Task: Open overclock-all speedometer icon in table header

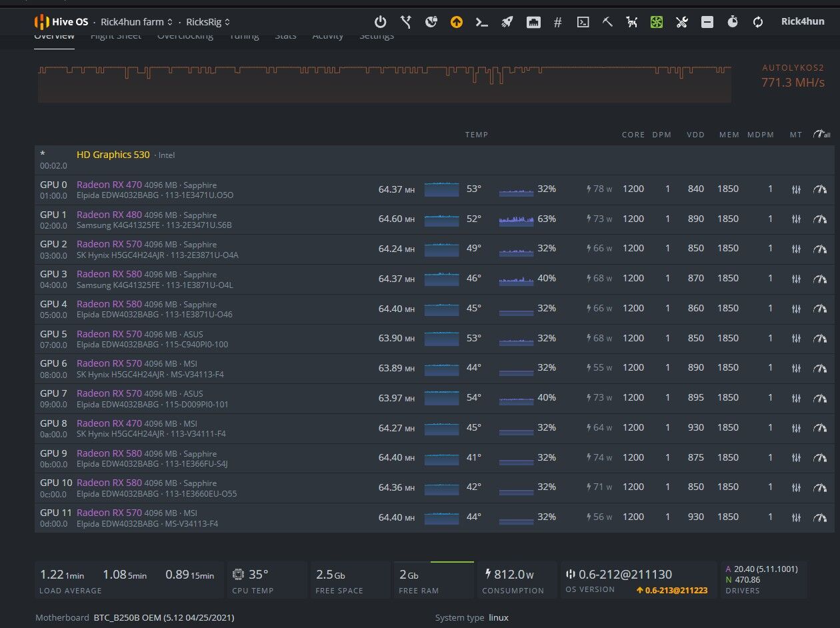Action: tap(821, 134)
